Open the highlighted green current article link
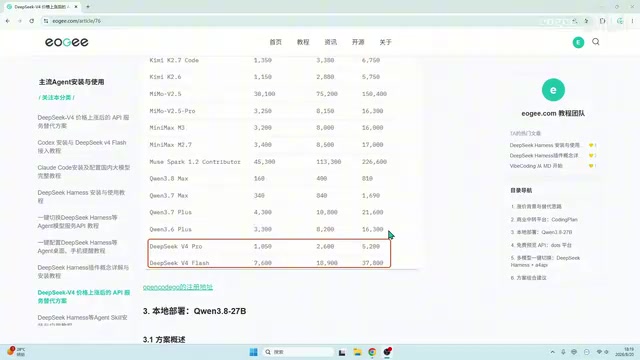The width and height of the screenshot is (640, 360). [x=84, y=296]
